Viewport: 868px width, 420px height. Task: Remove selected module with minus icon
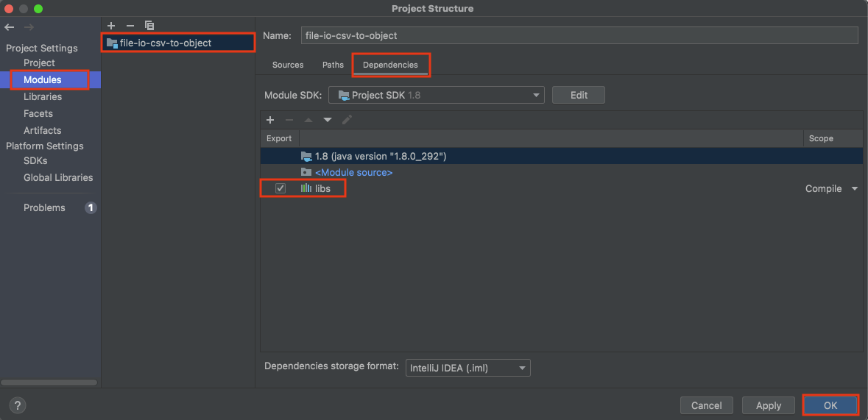click(130, 26)
